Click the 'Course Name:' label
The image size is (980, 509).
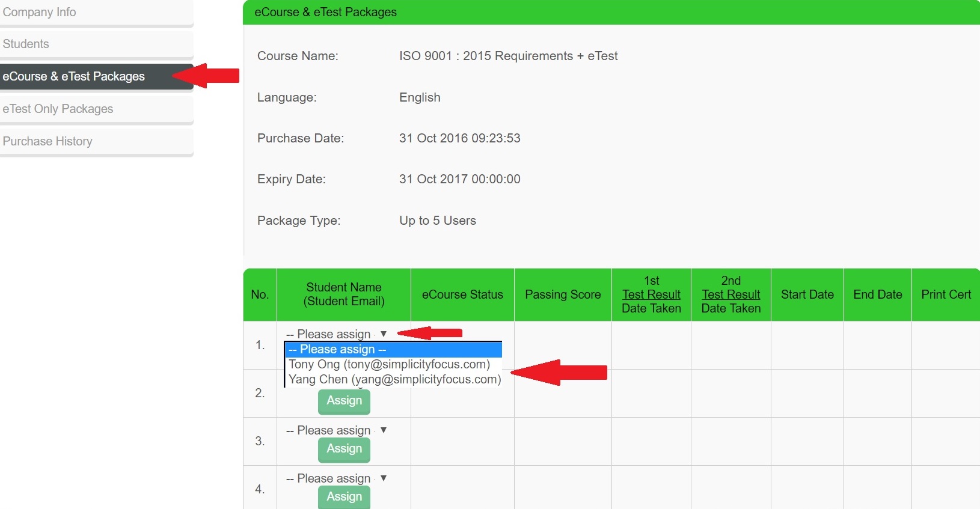[x=298, y=56]
